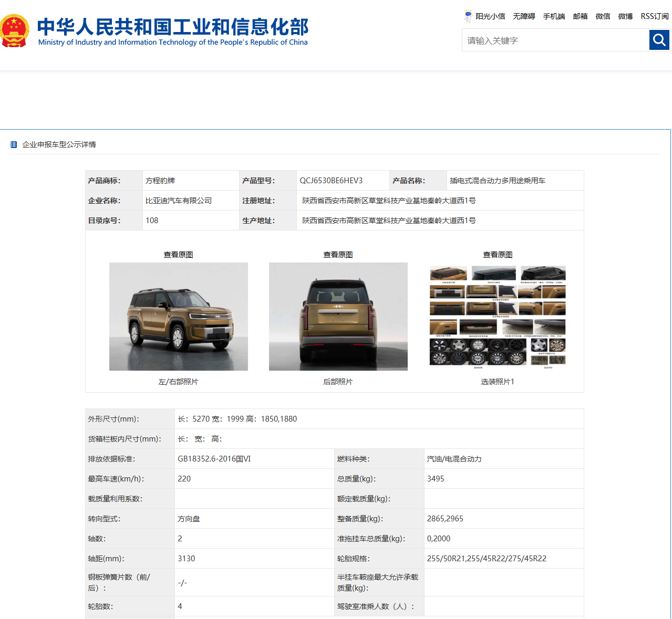Click the ministry title 中华人民共和国工业和信息化部

173,26
